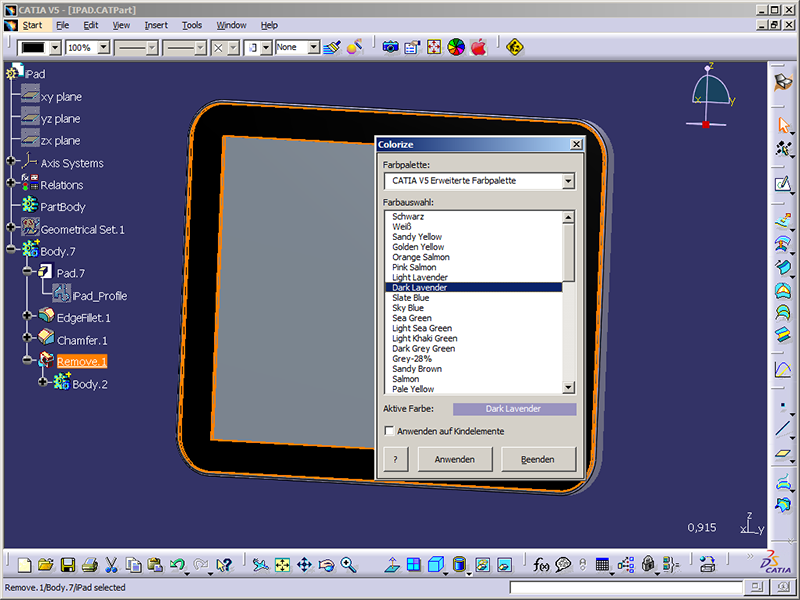Click the question mark help button
The image size is (800, 600).
coord(395,459)
